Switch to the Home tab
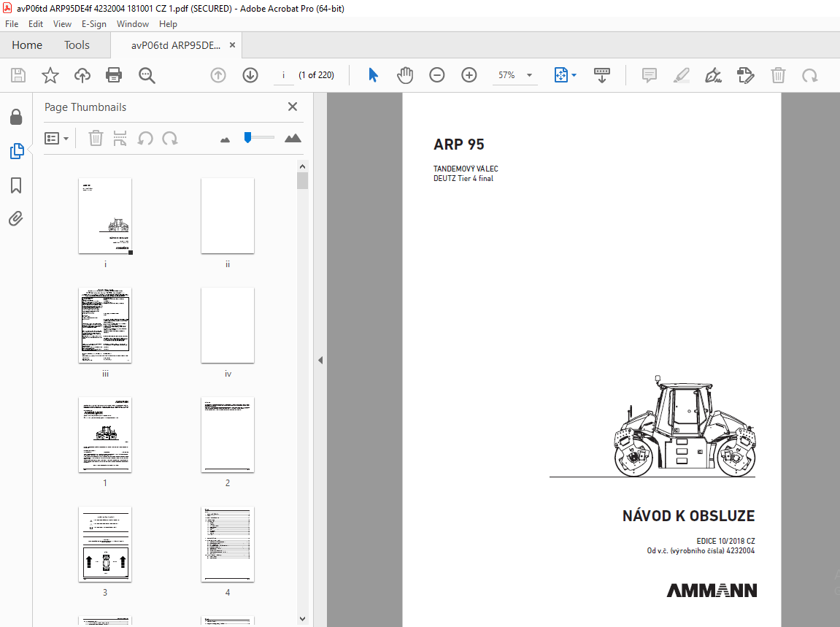This screenshot has width=840, height=627. pyautogui.click(x=27, y=45)
